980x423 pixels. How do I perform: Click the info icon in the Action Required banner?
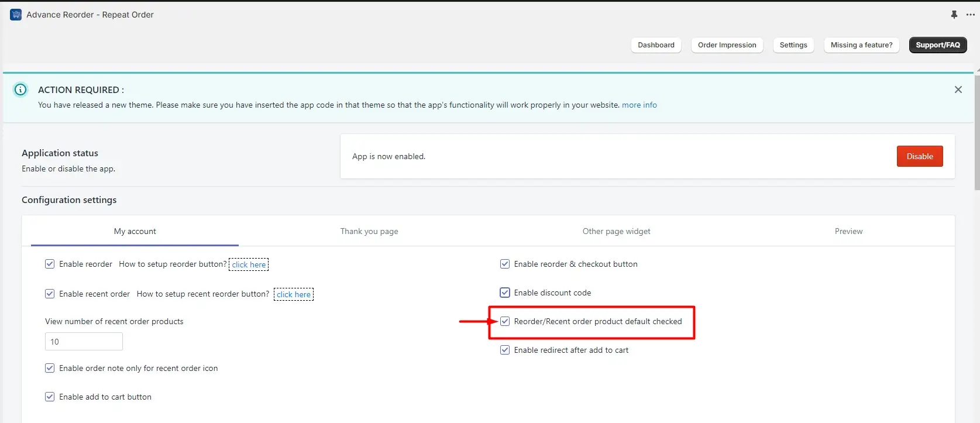click(x=20, y=90)
